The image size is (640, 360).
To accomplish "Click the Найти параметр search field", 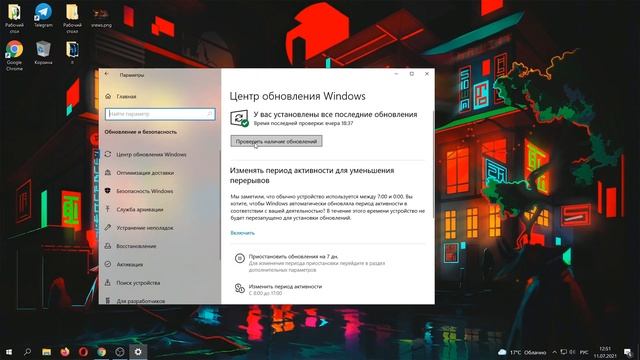I will tap(160, 114).
